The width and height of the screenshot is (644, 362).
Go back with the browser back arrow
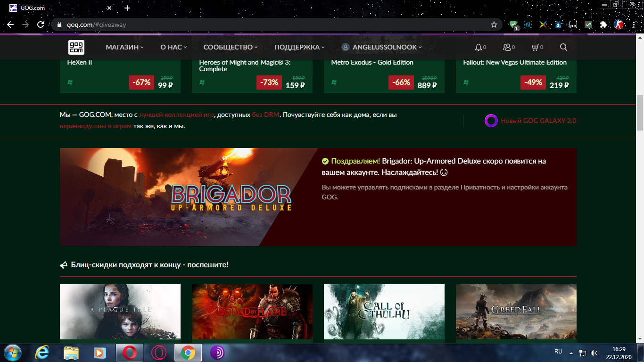point(10,25)
